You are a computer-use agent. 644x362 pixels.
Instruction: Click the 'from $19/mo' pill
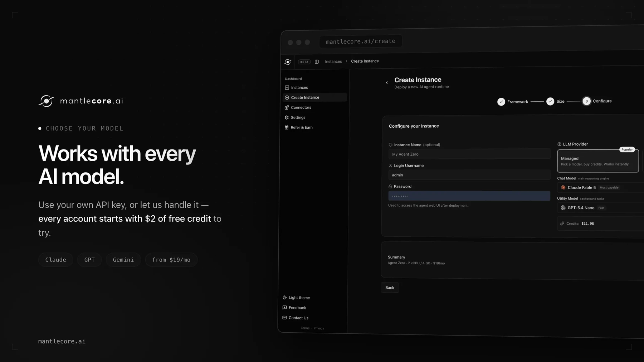(171, 260)
